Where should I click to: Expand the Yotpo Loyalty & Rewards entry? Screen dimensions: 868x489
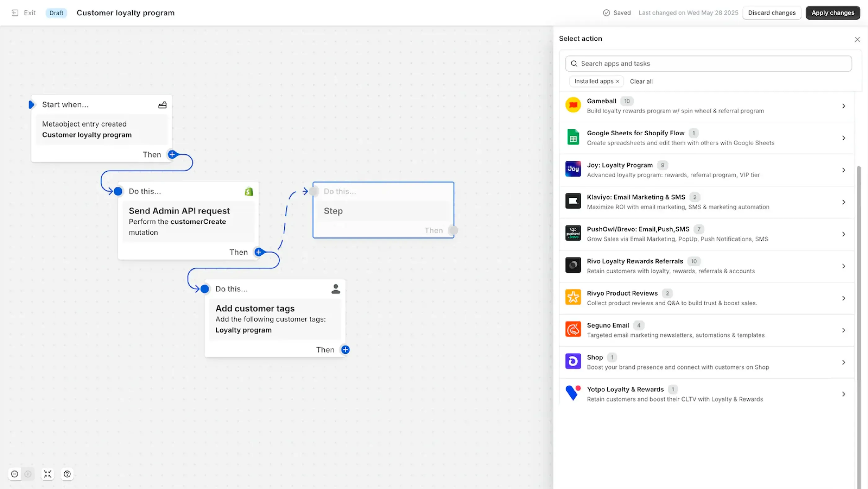pyautogui.click(x=844, y=394)
